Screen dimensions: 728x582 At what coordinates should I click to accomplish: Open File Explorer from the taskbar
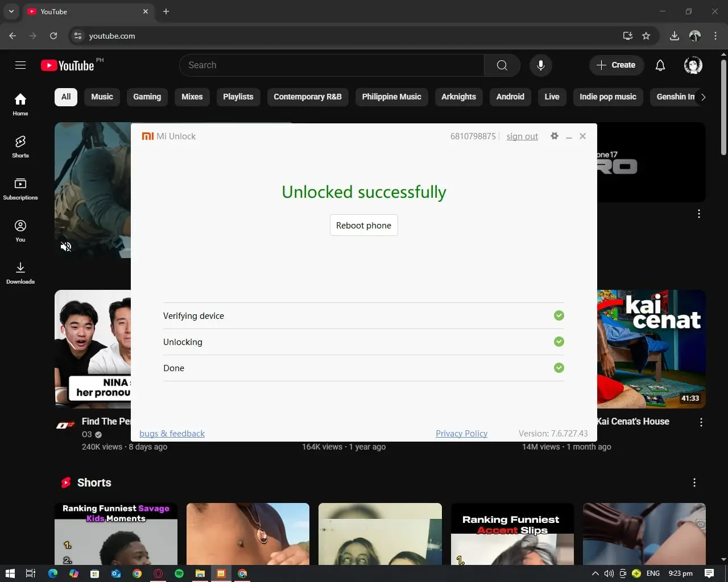(200, 573)
